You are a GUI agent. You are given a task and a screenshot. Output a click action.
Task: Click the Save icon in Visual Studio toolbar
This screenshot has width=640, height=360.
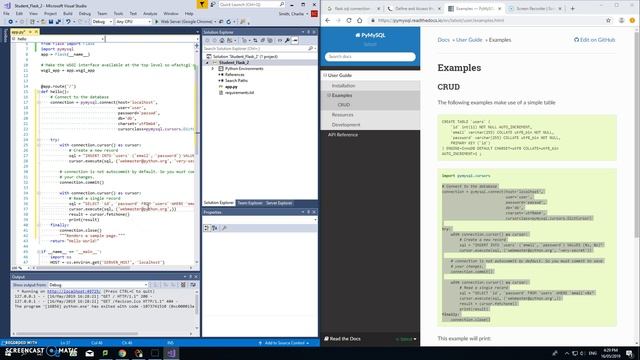coord(51,22)
